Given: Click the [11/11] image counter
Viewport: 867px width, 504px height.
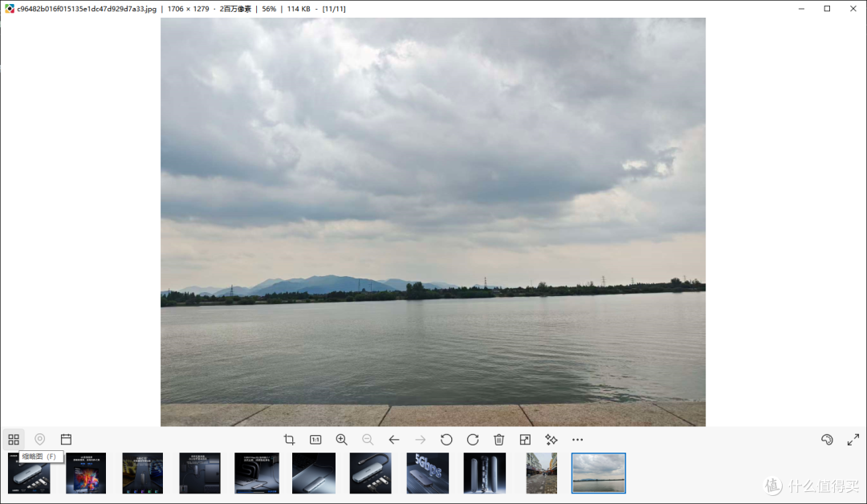Looking at the screenshot, I should tap(334, 9).
